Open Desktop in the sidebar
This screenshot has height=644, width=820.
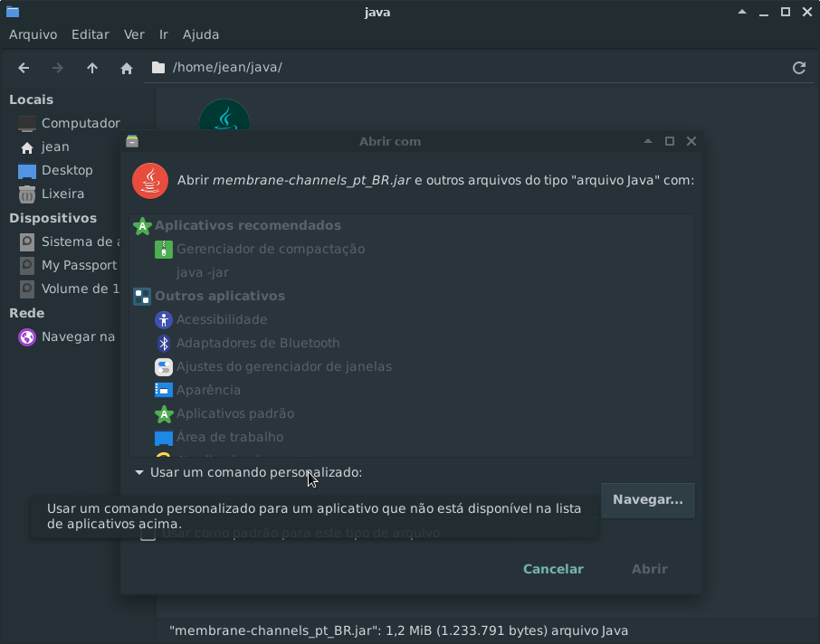[x=66, y=170]
